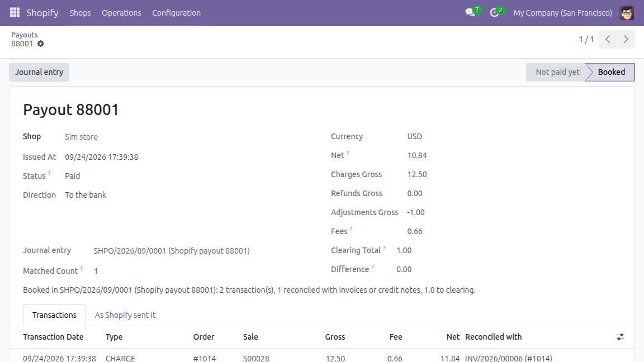Screen dimensions: 644x362
Task: Click the help mark next to Status
Action: pos(49,174)
